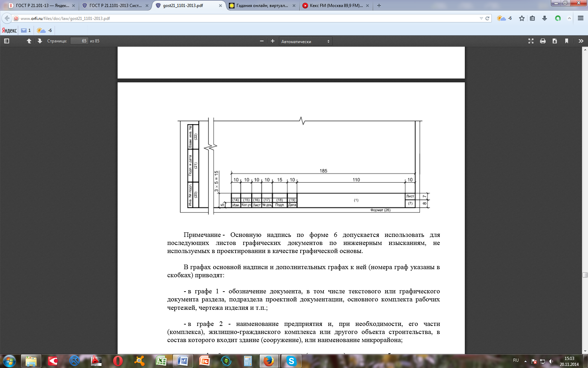
Task: Bookmark the current PDF view
Action: [567, 41]
